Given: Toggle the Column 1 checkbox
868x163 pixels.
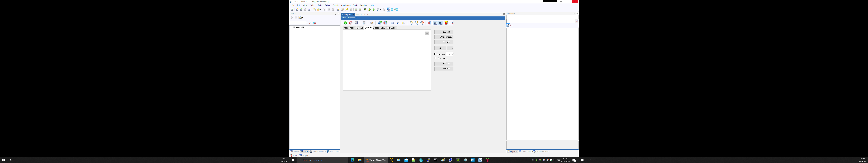Looking at the screenshot, I should pos(435,58).
